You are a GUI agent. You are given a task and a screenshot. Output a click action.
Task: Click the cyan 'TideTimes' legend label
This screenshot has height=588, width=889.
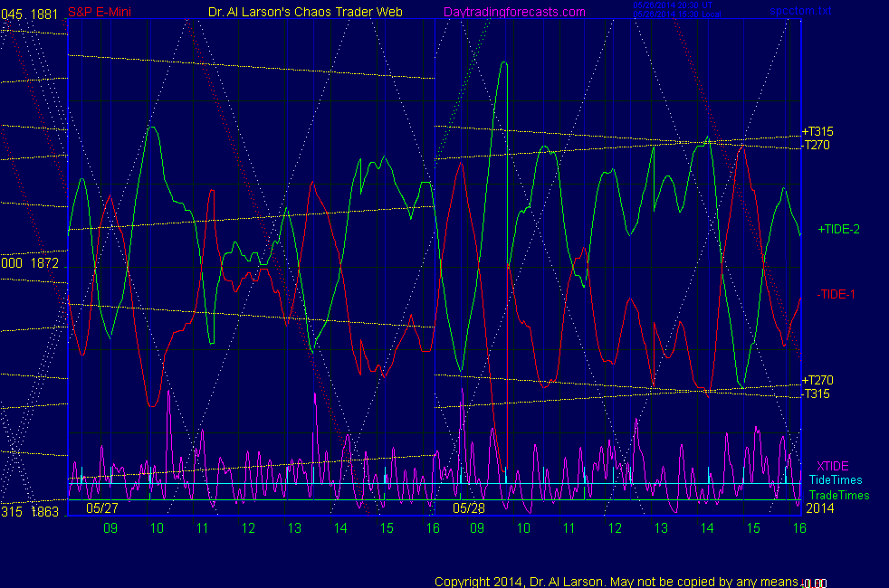836,479
